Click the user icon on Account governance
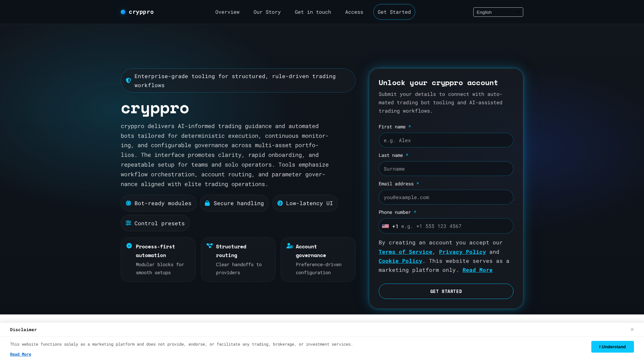Screen dimensions: 644x362 pyautogui.click(x=290, y=246)
